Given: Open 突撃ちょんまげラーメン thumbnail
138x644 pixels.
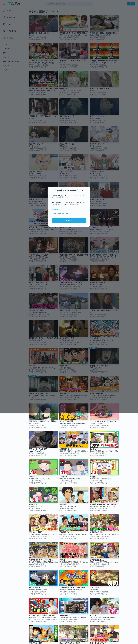Looking at the screenshot, I should click(x=74, y=301).
